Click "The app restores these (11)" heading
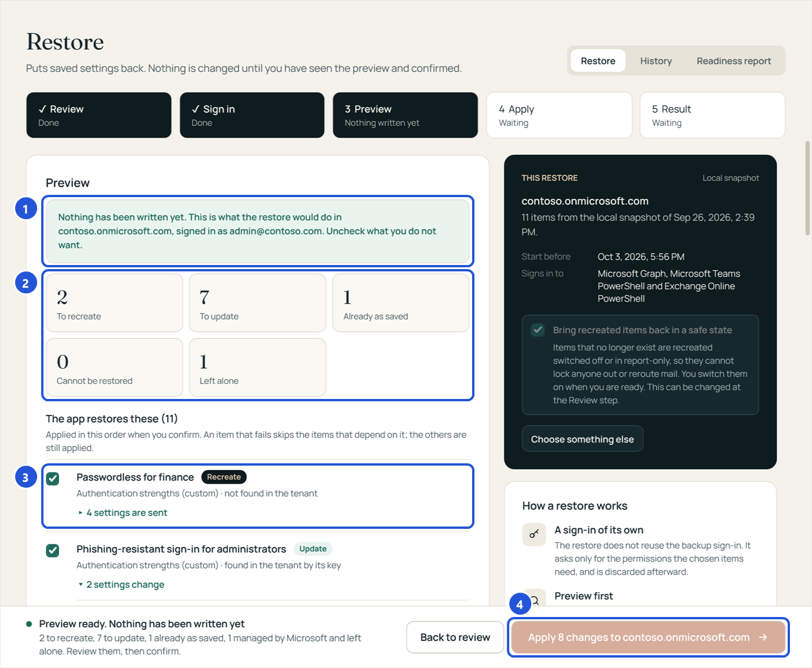Screen dimensions: 812x668 112,419
